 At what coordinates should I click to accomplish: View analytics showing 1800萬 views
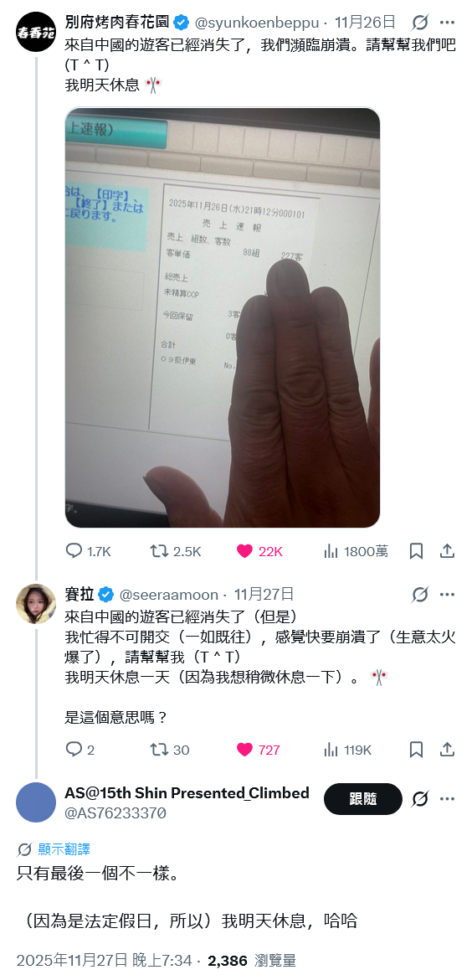[356, 550]
